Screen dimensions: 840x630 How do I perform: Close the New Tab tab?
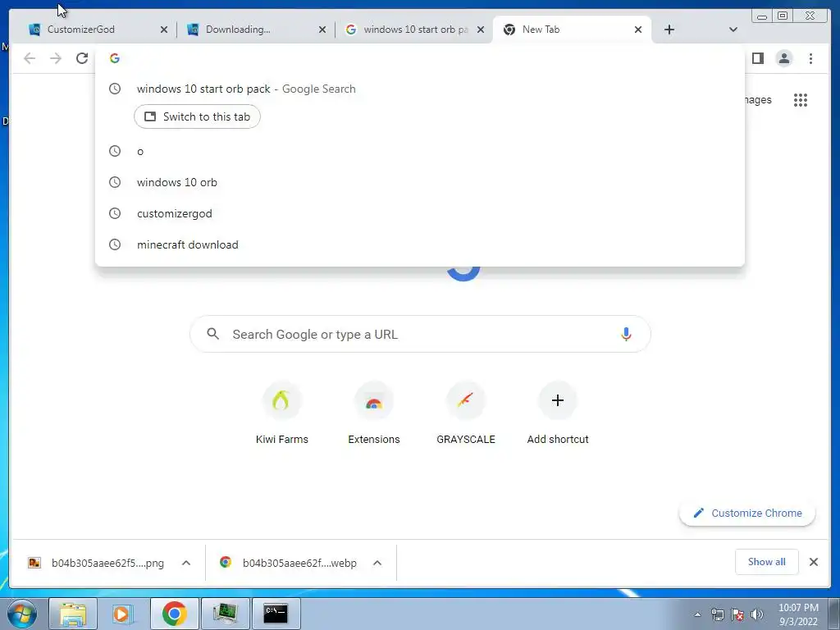[638, 30]
